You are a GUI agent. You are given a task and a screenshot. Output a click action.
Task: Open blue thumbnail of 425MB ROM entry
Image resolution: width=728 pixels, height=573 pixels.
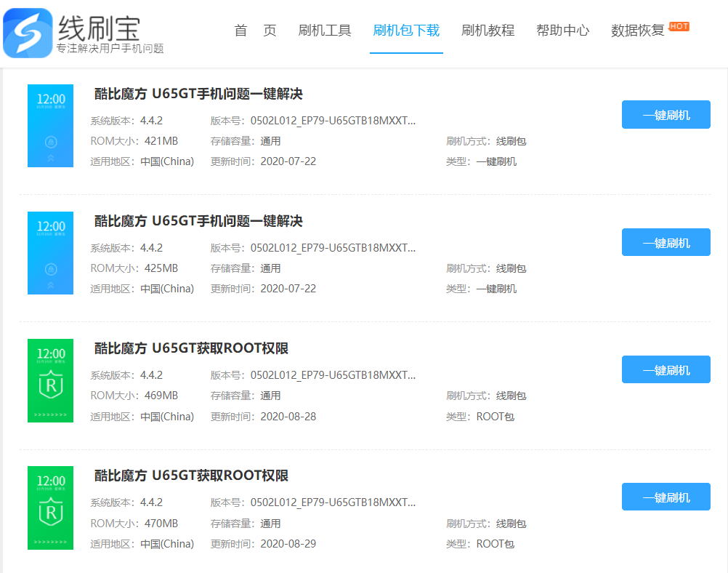tap(51, 253)
